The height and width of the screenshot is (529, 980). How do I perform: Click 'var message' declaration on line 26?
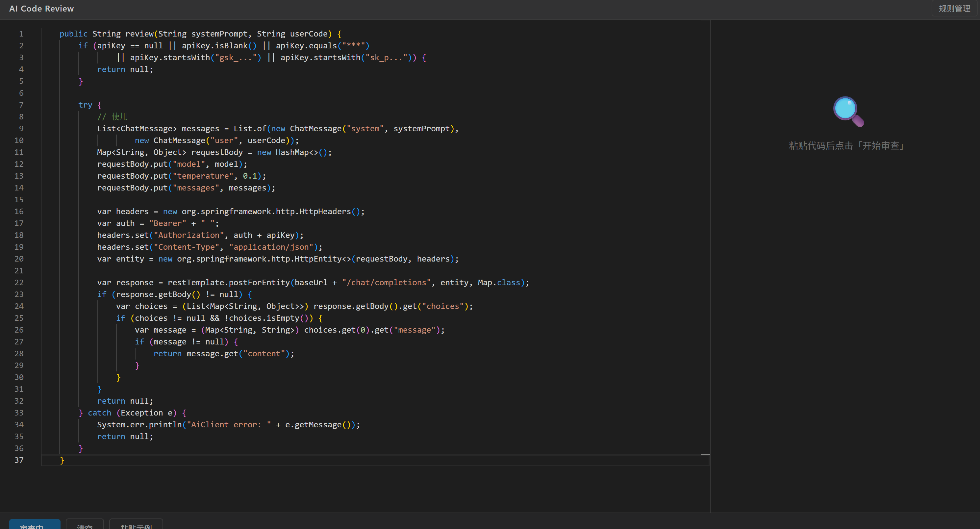tap(161, 330)
